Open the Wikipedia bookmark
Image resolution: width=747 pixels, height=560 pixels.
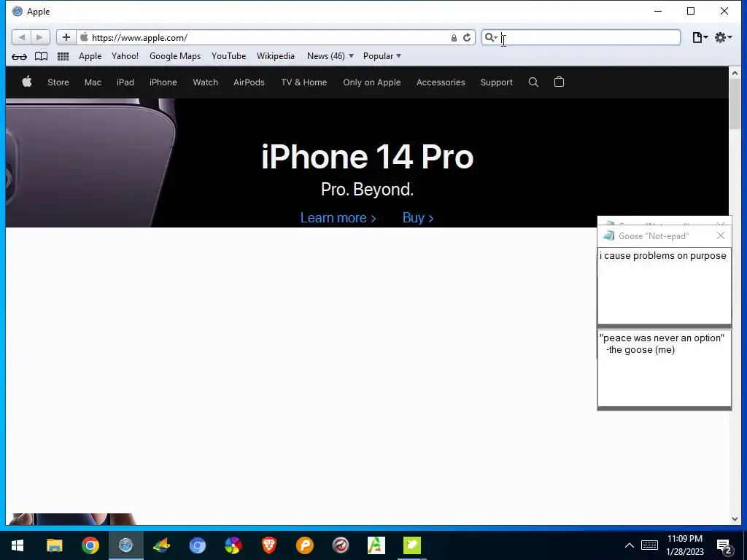click(x=275, y=56)
